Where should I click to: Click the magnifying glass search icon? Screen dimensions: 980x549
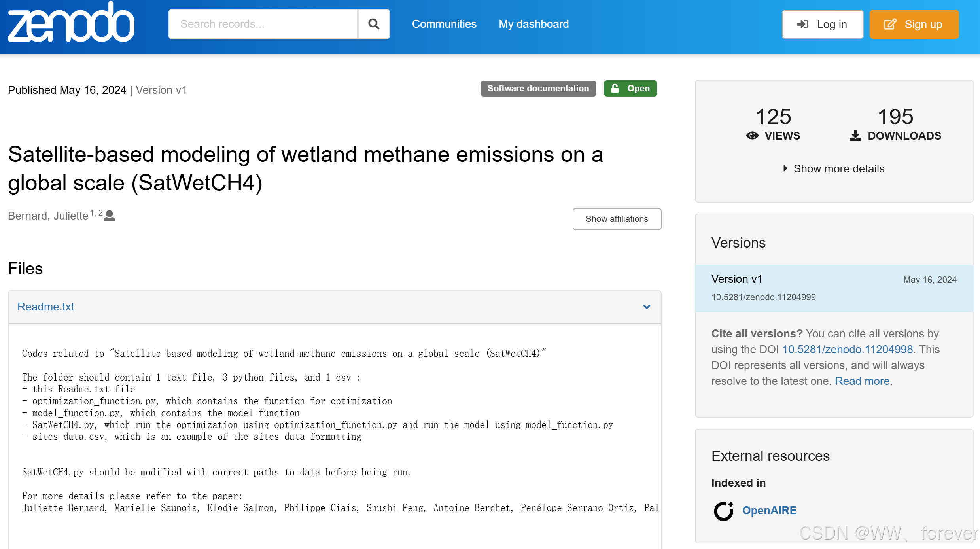coord(374,24)
